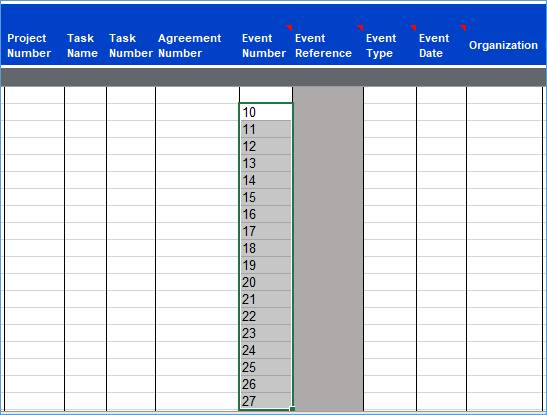The height and width of the screenshot is (415, 547).
Task: Click the red comment marker on Event Reference
Action: coord(360,28)
